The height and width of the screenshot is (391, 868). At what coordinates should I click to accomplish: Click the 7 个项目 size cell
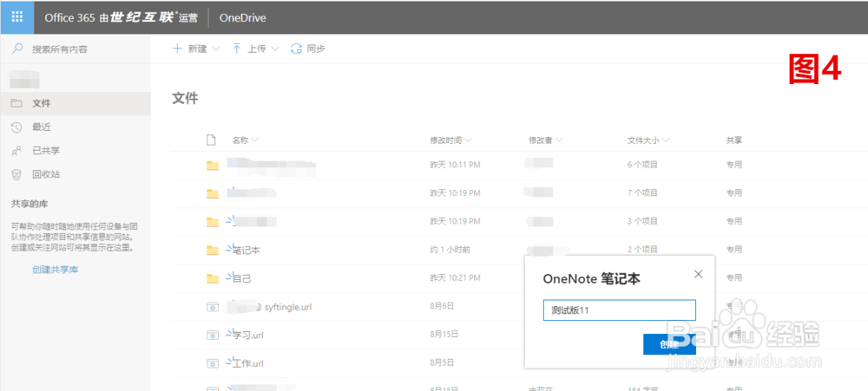tap(642, 193)
